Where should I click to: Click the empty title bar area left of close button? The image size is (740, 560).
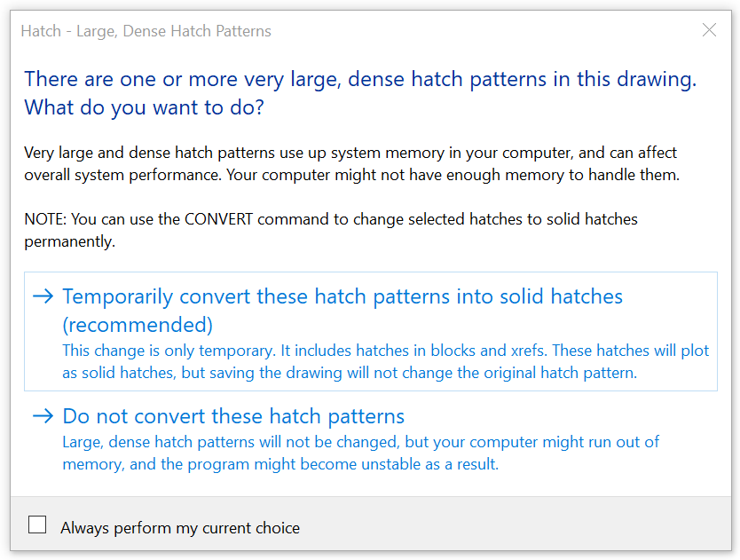coord(488,31)
